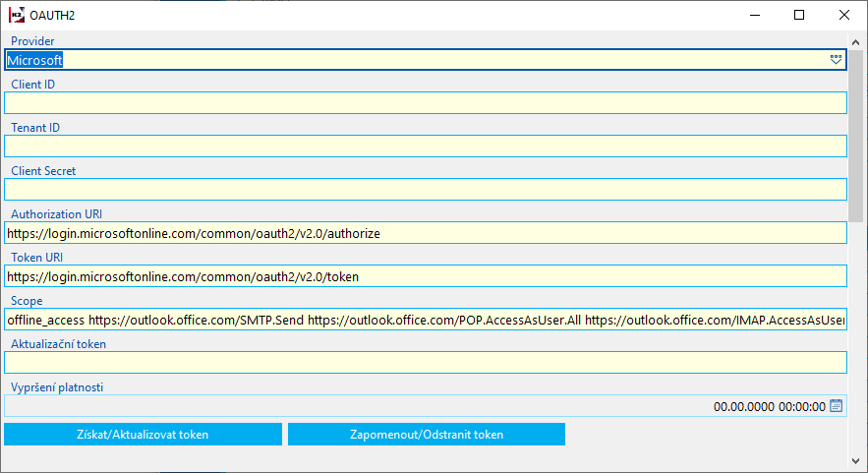
Task: Click the Scope label
Action: click(x=27, y=301)
